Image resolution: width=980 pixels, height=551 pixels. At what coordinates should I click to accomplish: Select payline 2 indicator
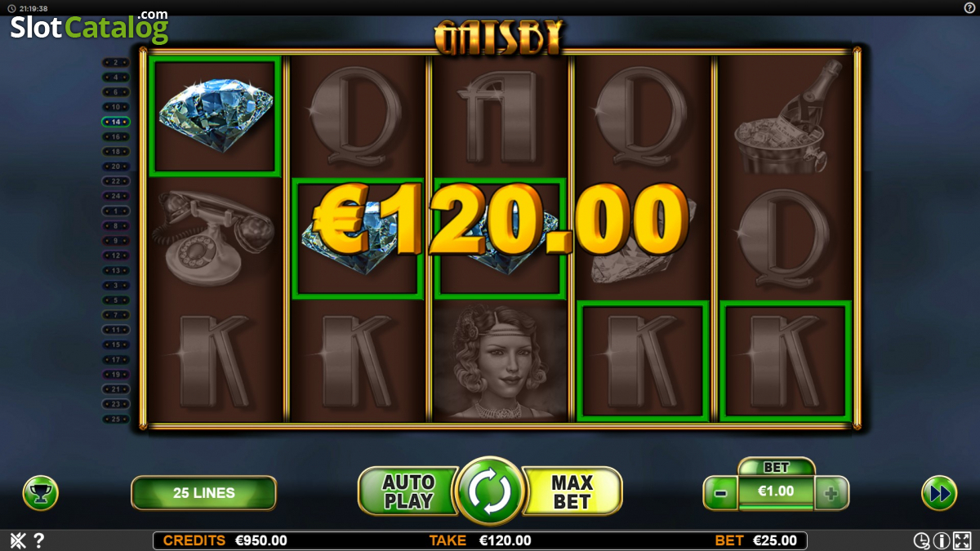click(x=115, y=62)
